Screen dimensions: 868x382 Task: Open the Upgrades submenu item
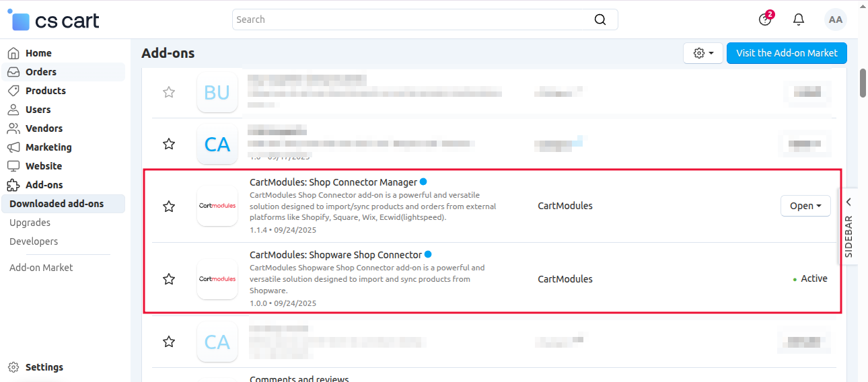point(30,223)
